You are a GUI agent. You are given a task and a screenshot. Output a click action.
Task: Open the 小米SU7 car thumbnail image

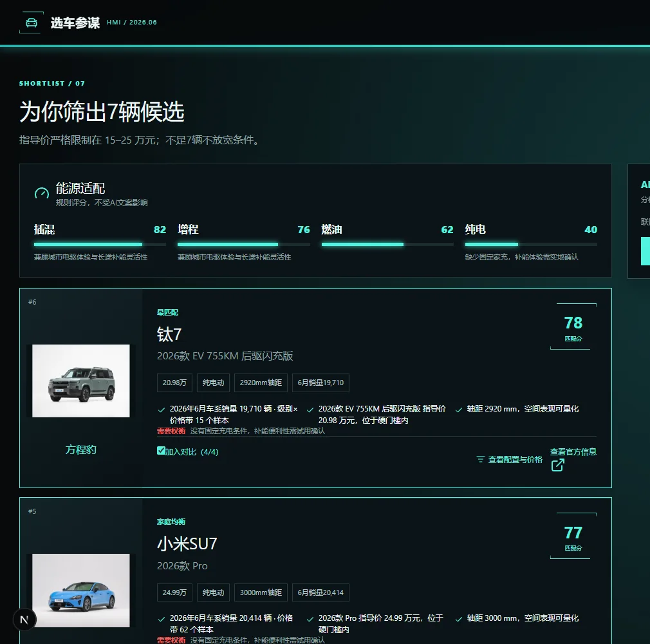(81, 590)
